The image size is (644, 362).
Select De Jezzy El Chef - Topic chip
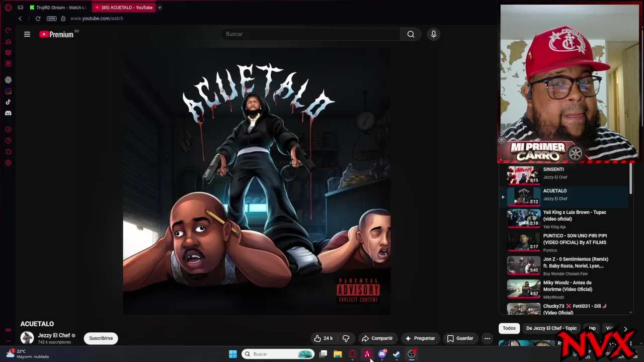pos(551,328)
